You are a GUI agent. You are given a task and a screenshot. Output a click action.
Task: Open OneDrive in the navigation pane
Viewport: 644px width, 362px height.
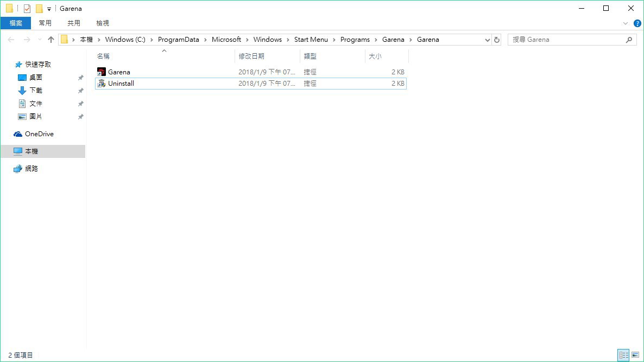[x=39, y=134]
